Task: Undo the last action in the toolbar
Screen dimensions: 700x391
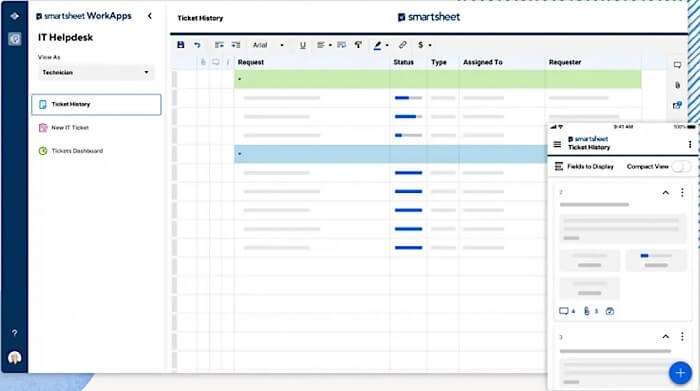Action: [x=197, y=45]
